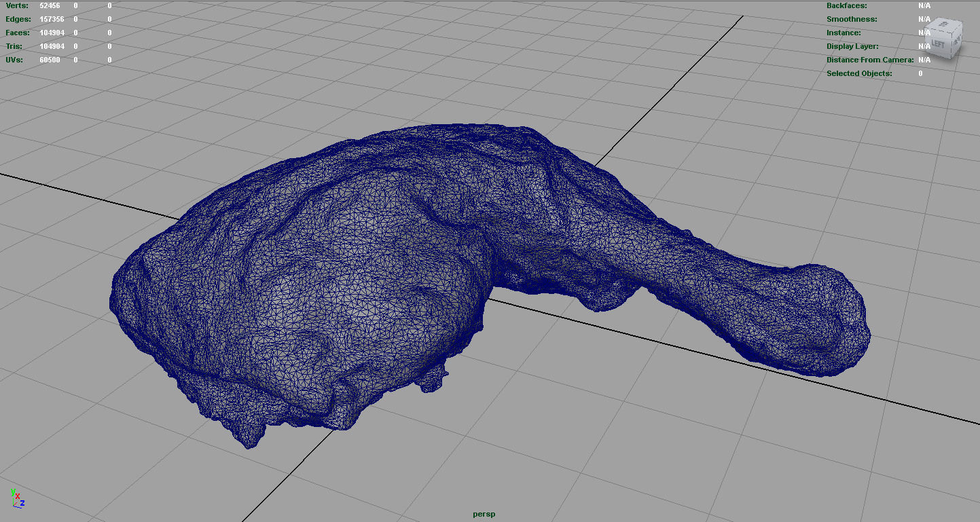Image resolution: width=980 pixels, height=522 pixels.
Task: Click the Instance: HUD label
Action: pos(843,33)
